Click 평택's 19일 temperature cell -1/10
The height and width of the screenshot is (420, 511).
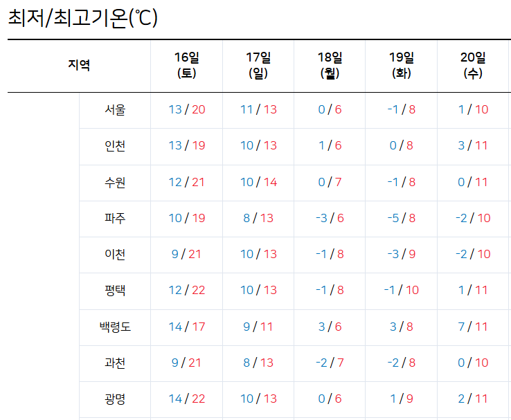click(x=402, y=290)
